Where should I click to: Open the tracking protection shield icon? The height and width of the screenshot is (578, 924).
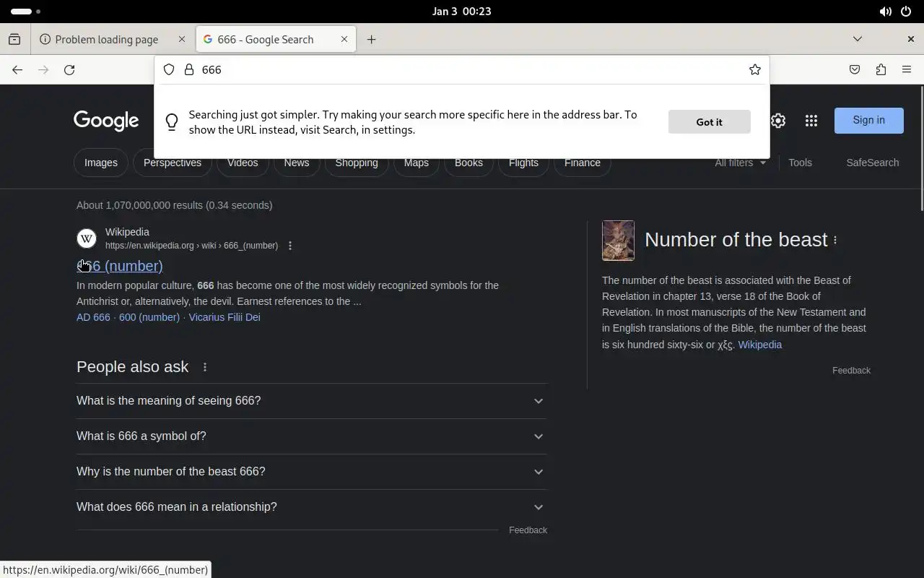pos(169,69)
